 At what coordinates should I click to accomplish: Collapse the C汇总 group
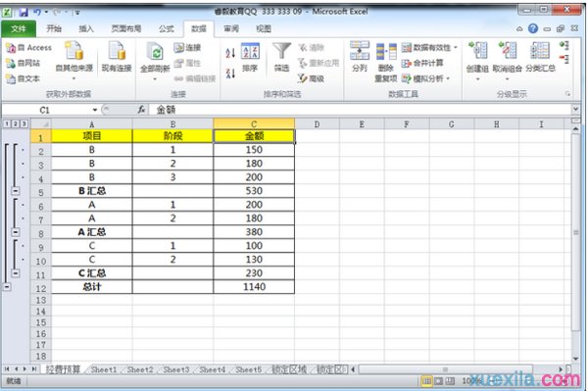(x=16, y=273)
